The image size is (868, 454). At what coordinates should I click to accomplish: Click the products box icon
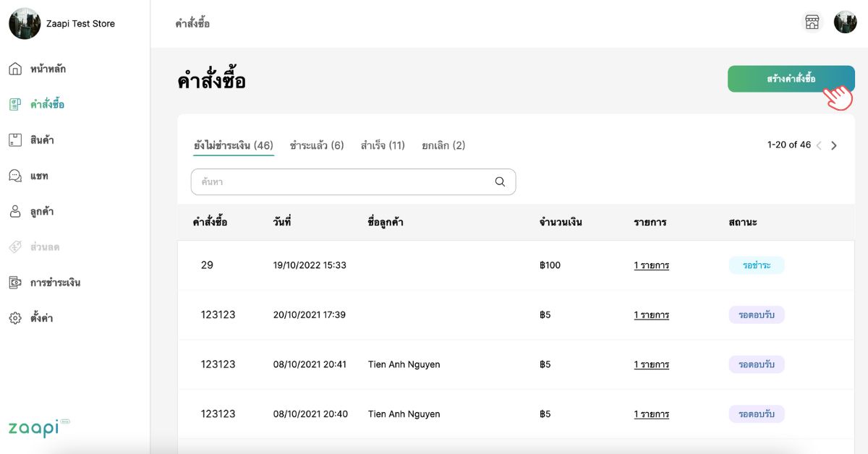tap(15, 140)
